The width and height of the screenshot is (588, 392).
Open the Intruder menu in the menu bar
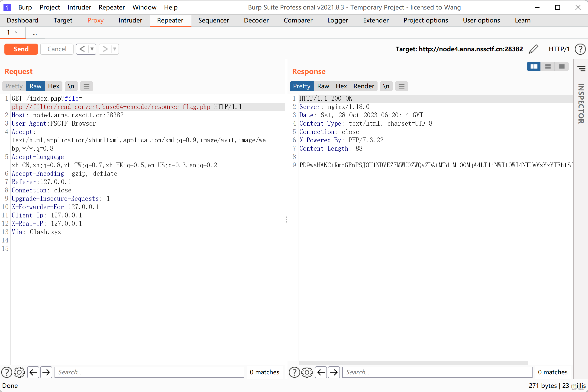point(79,7)
